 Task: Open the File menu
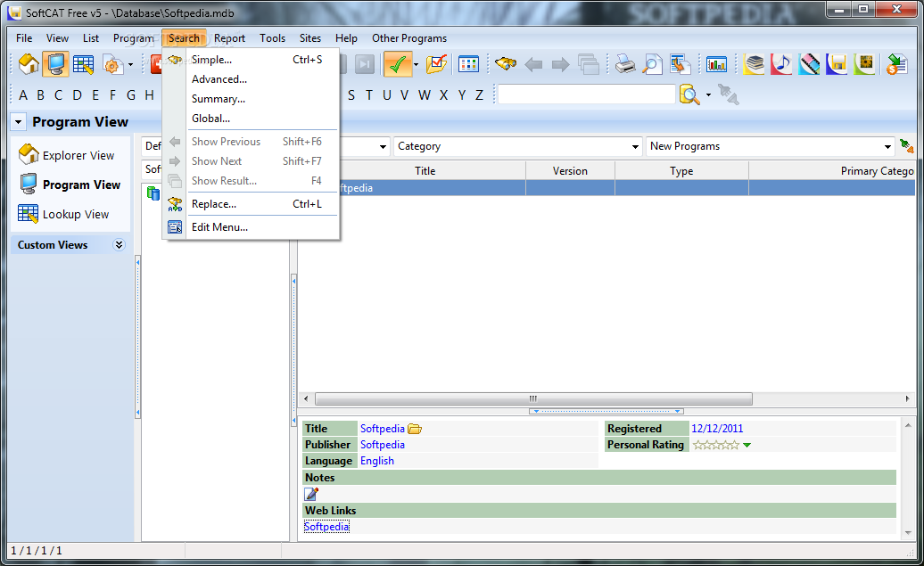[24, 38]
